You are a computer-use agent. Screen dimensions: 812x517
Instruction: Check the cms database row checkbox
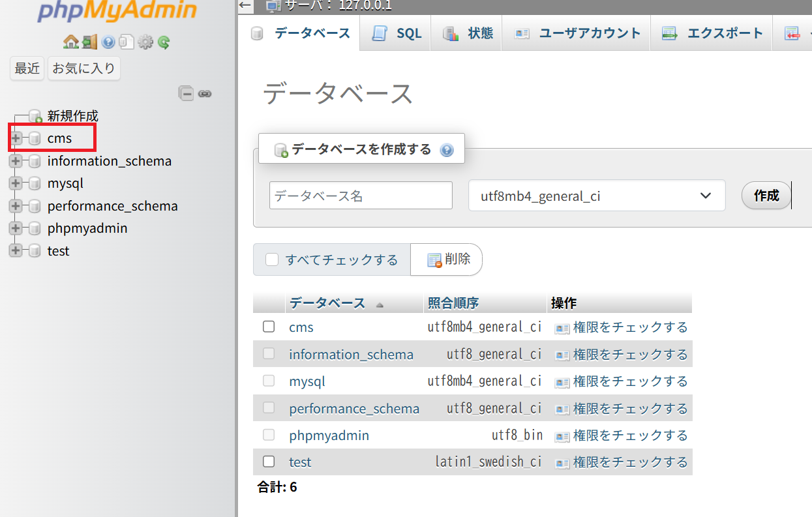tap(269, 327)
